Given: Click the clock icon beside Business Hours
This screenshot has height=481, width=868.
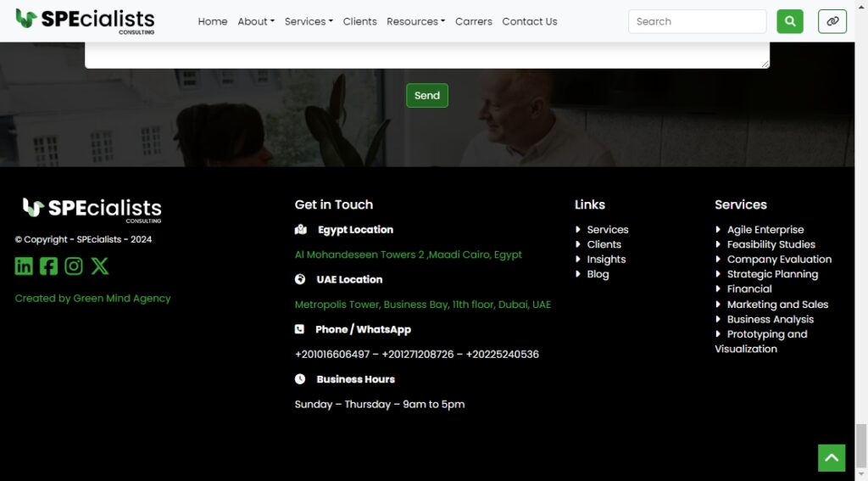Looking at the screenshot, I should (300, 379).
